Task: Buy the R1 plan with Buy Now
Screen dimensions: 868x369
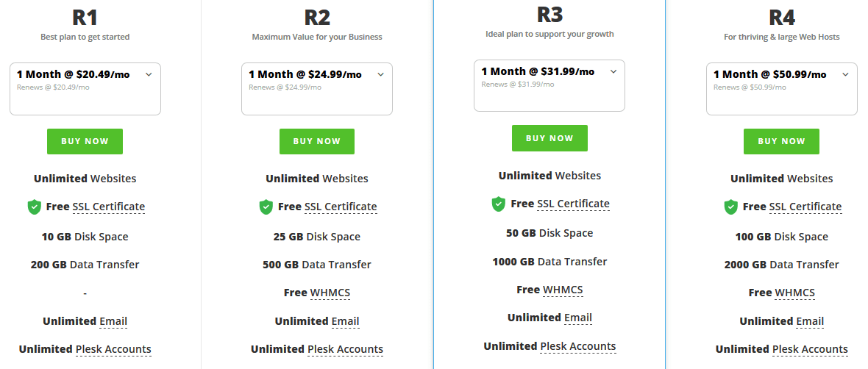Action: pos(85,142)
